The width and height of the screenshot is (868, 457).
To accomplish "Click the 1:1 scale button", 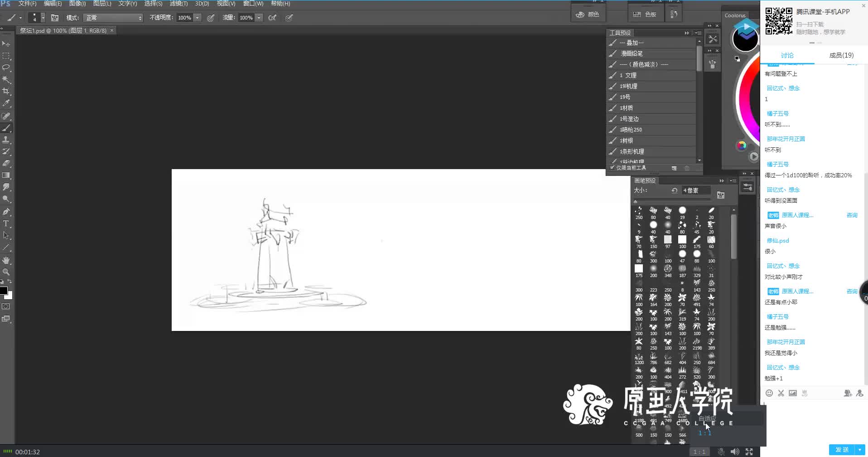I will [x=699, y=452].
